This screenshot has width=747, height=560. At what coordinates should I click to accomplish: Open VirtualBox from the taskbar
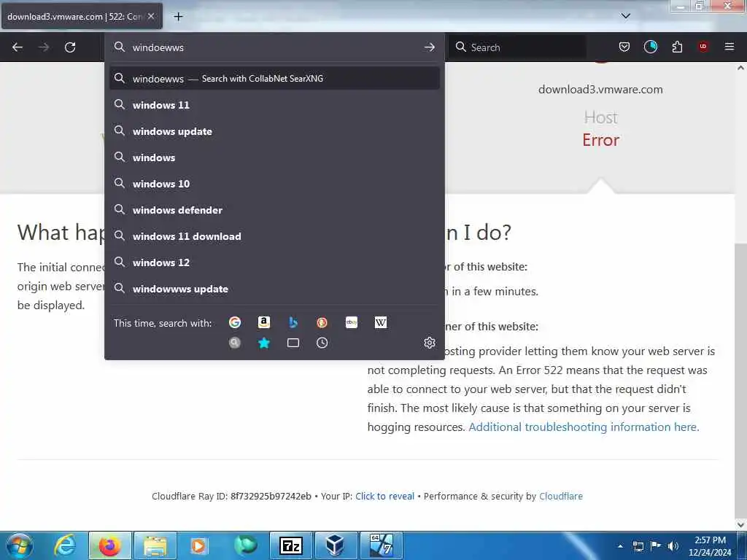[336, 545]
